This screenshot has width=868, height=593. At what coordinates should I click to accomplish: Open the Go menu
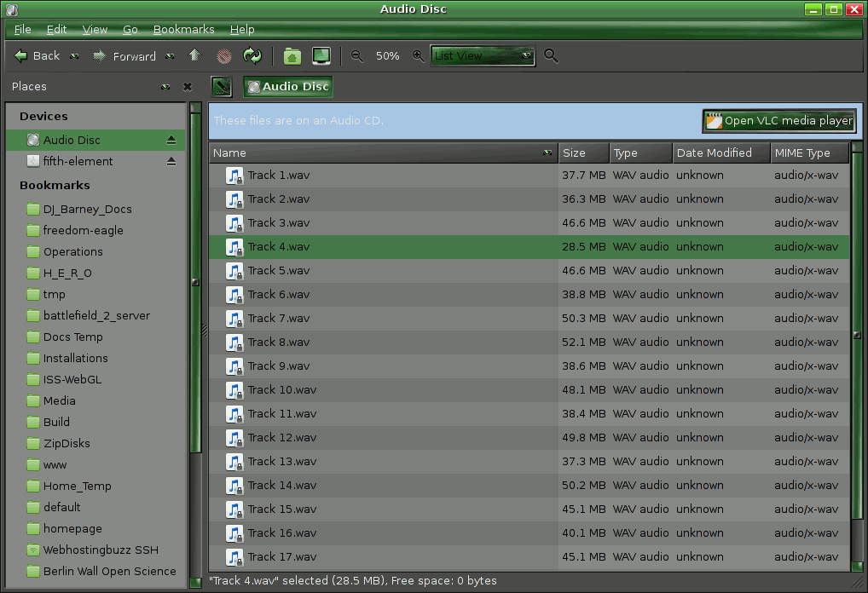pos(130,29)
